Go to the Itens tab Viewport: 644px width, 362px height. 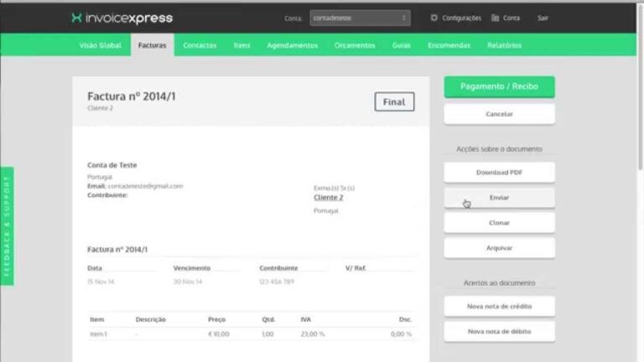point(241,45)
